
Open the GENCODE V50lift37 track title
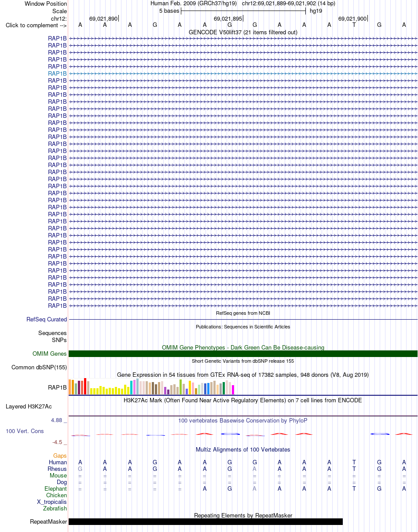(x=243, y=32)
